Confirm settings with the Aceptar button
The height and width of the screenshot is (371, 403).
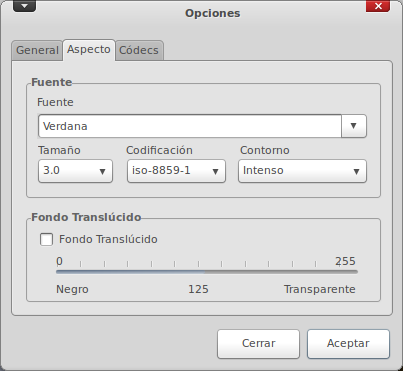[348, 344]
